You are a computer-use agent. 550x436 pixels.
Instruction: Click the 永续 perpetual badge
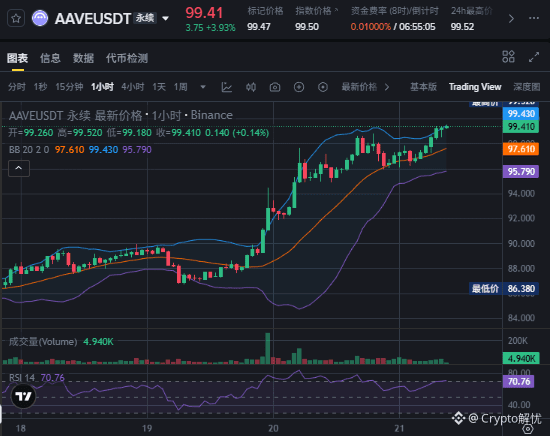pyautogui.click(x=145, y=18)
